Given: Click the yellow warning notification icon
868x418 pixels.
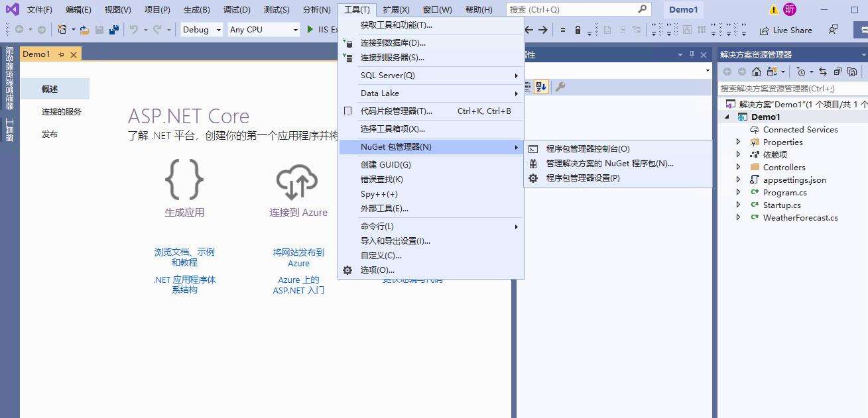Looking at the screenshot, I should pos(773,9).
